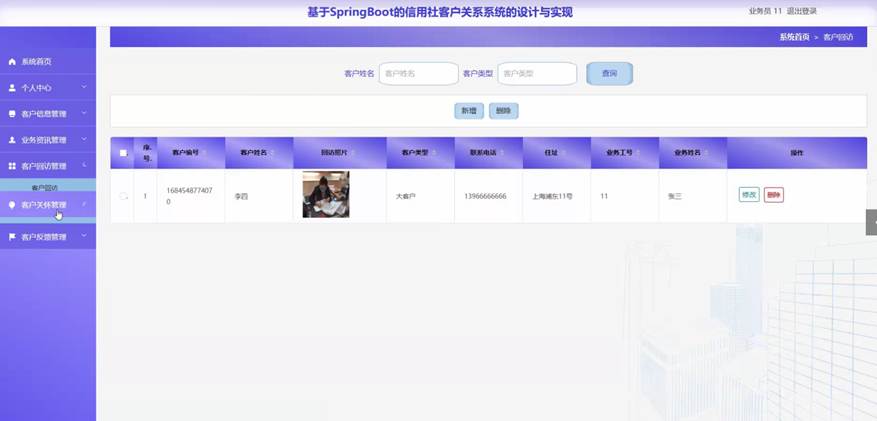Screen dimensions: 877x421
Task: Focus the 客户姓名 search field
Action: coord(419,74)
